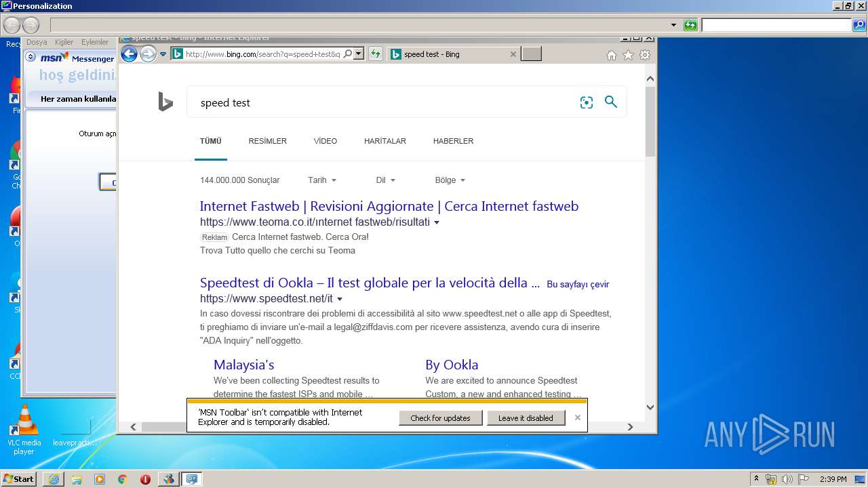Click Personalization green refresh button
This screenshot has height=488, width=868.
[690, 25]
